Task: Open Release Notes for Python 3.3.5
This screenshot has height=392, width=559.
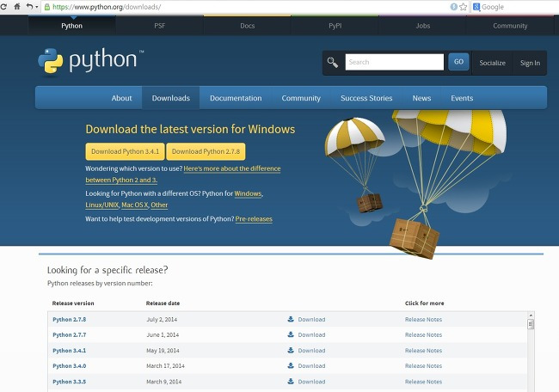Action: click(x=423, y=382)
